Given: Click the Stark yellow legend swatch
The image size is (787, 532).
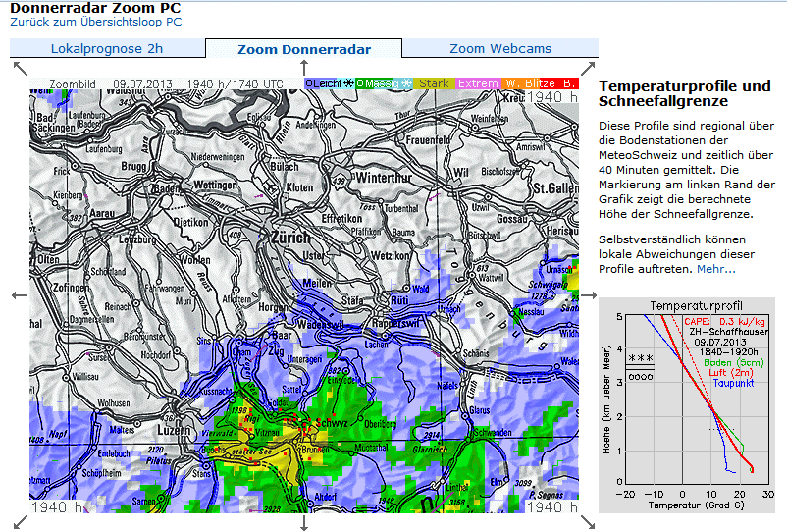Looking at the screenshot, I should pos(434,83).
